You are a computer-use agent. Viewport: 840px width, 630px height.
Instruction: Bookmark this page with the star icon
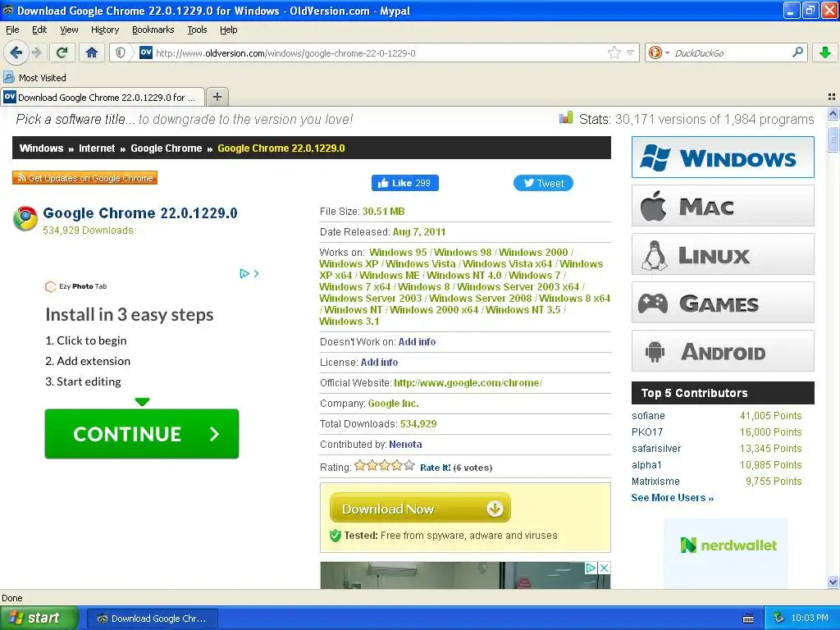pos(614,52)
